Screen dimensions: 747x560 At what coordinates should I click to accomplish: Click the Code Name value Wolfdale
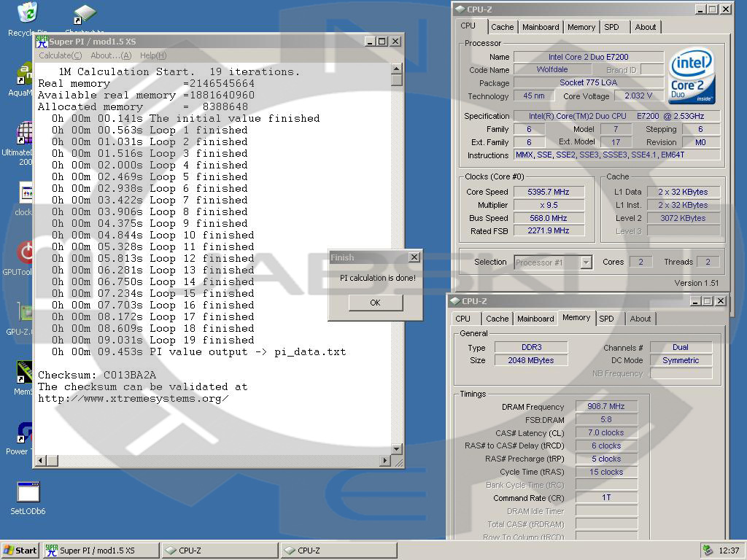coord(551,69)
